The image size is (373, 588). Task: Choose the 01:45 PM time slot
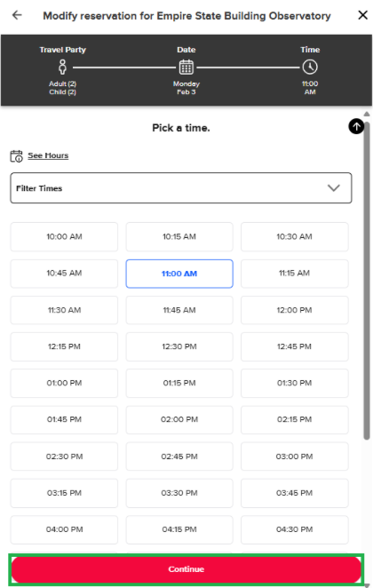coord(64,419)
